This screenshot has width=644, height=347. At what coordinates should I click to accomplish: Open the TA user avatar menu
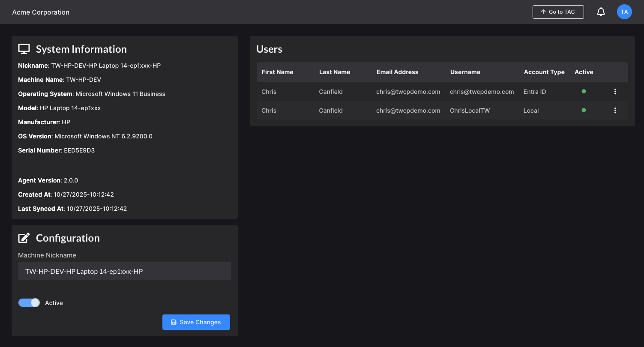coord(624,12)
